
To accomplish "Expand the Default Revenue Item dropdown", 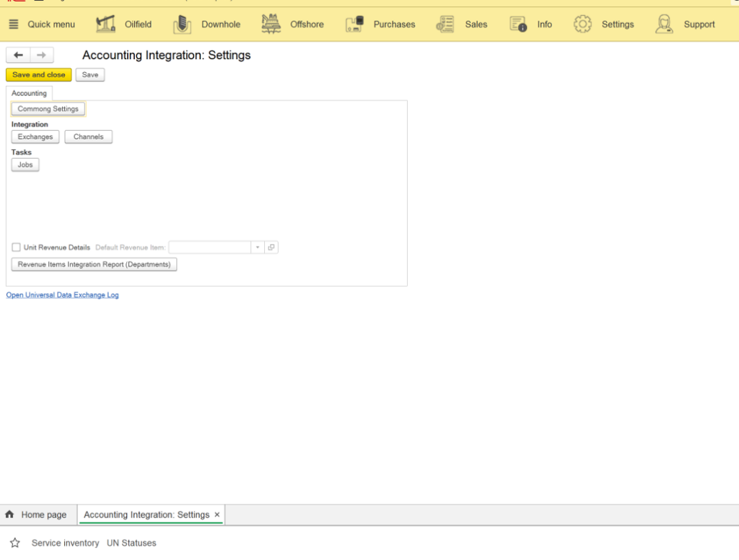I will [258, 248].
